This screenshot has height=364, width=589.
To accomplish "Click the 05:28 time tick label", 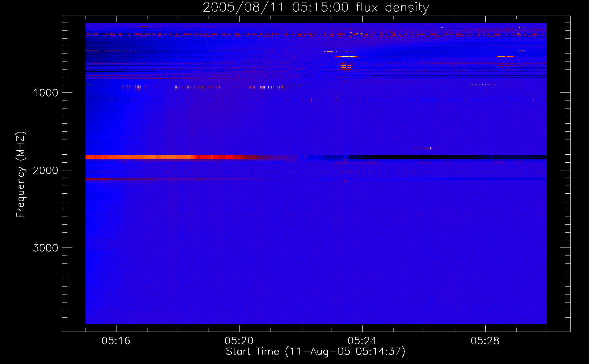I will coord(485,341).
